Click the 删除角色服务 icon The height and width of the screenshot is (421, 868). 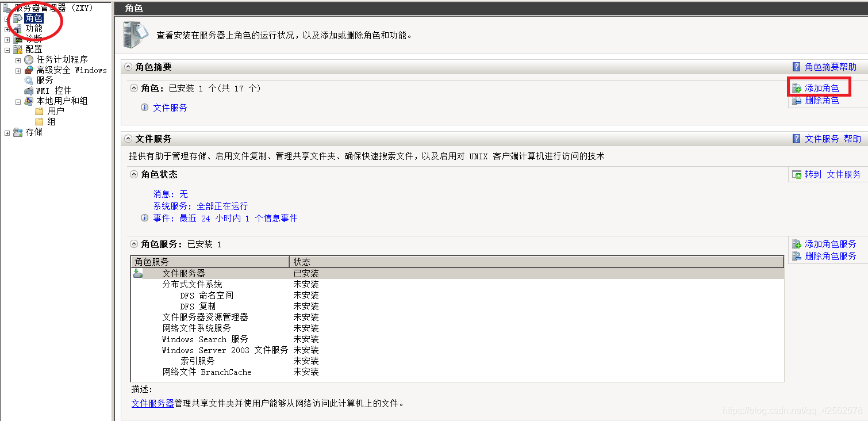coord(797,256)
